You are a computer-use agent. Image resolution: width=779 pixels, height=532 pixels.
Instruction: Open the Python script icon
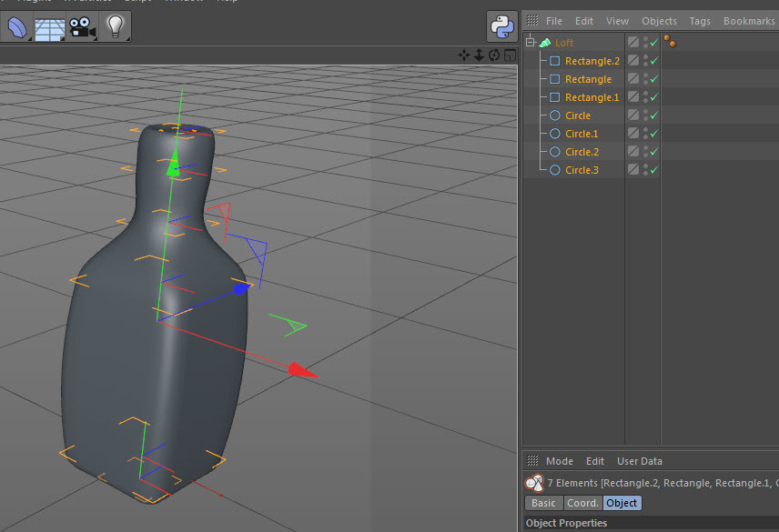(501, 26)
